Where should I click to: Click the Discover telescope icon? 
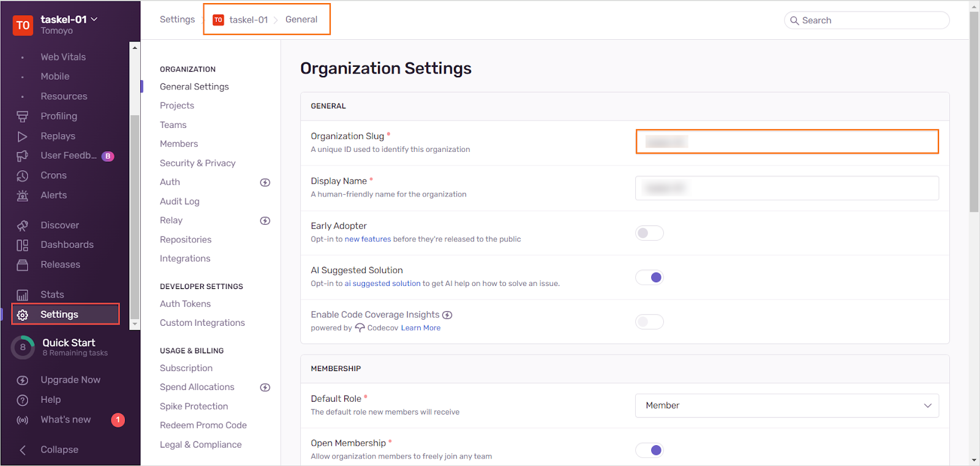(x=23, y=225)
